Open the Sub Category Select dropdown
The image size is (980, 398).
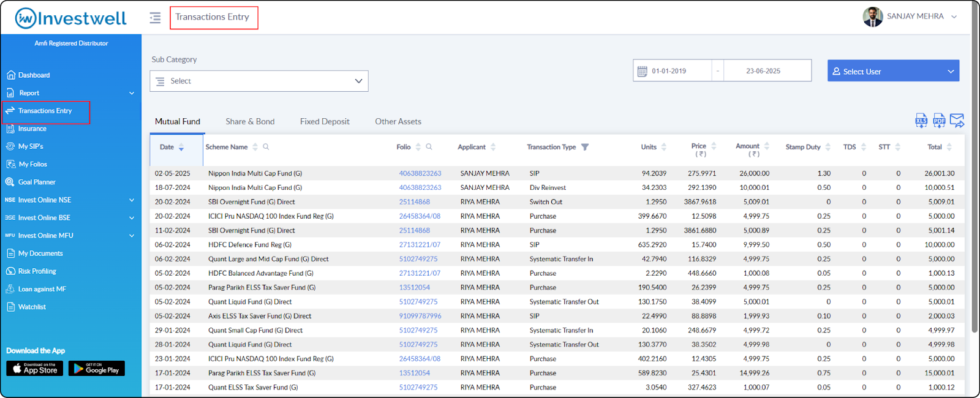click(x=259, y=81)
